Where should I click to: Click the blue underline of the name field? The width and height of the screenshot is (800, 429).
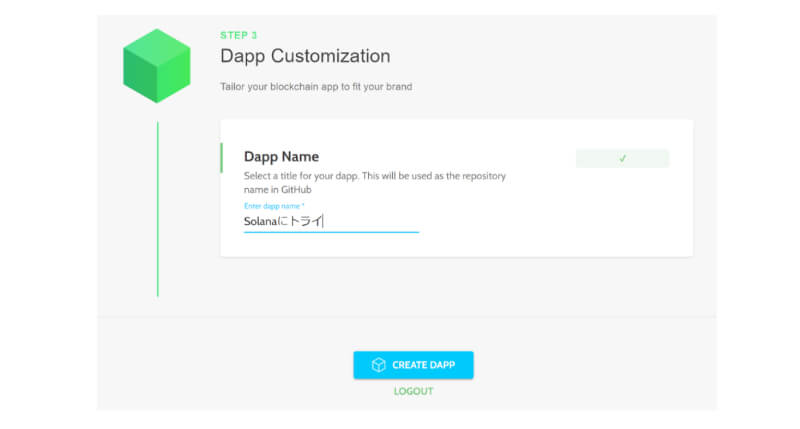pyautogui.click(x=331, y=232)
